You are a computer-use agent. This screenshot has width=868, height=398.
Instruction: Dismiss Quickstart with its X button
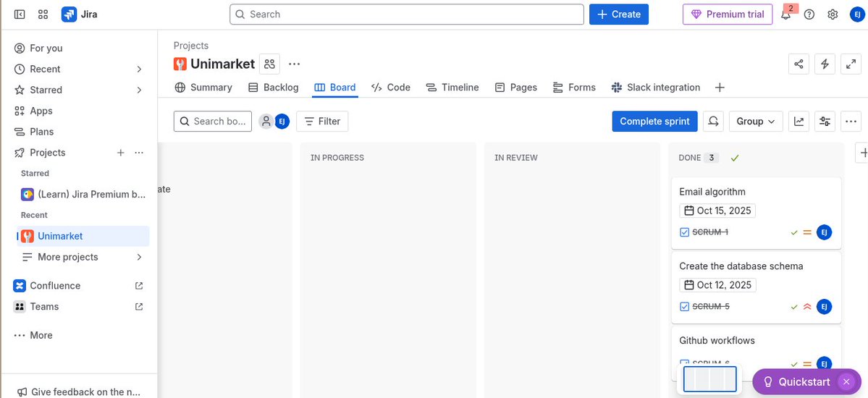pos(846,382)
